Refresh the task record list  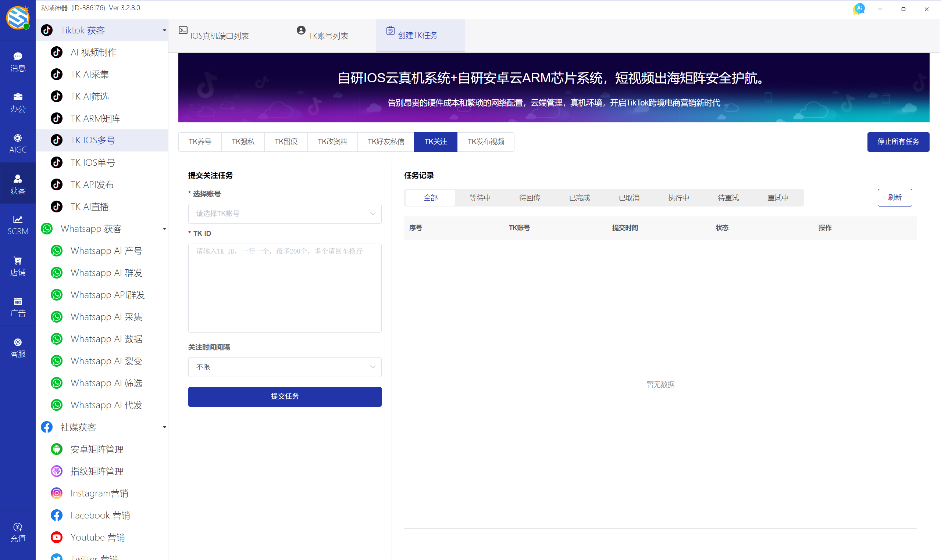tap(895, 197)
